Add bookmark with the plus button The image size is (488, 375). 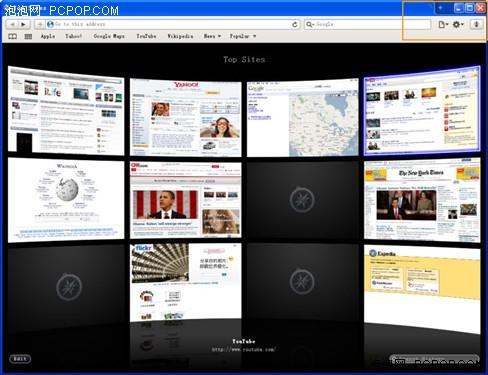click(40, 24)
